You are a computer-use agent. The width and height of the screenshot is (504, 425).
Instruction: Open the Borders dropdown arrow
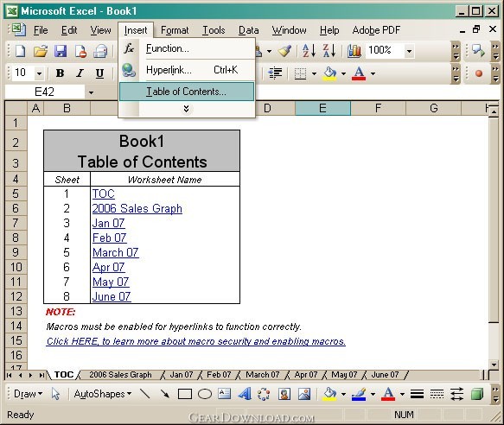tap(314, 74)
